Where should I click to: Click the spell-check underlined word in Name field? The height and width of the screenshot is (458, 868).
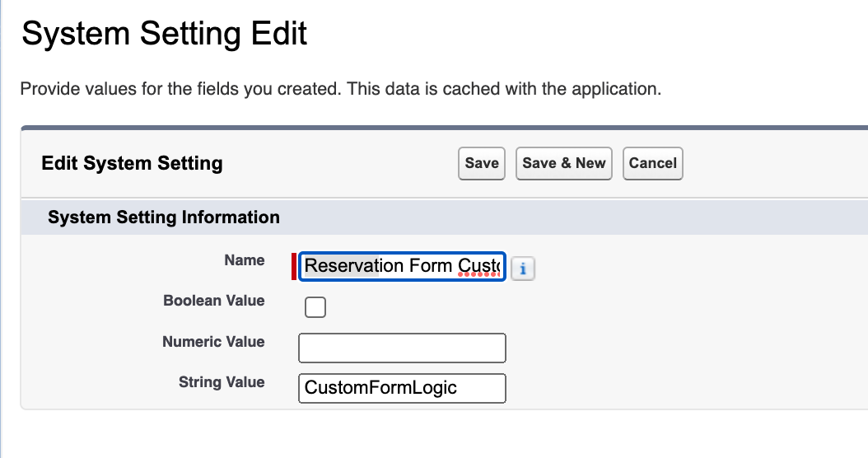[479, 266]
